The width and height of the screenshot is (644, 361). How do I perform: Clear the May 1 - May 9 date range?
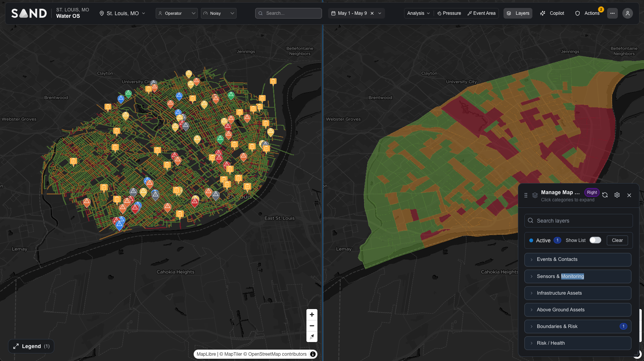pos(372,13)
